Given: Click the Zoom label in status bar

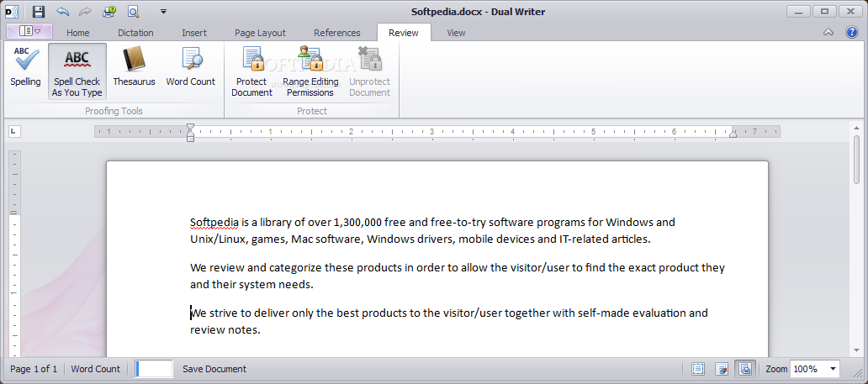Looking at the screenshot, I should pyautogui.click(x=776, y=369).
